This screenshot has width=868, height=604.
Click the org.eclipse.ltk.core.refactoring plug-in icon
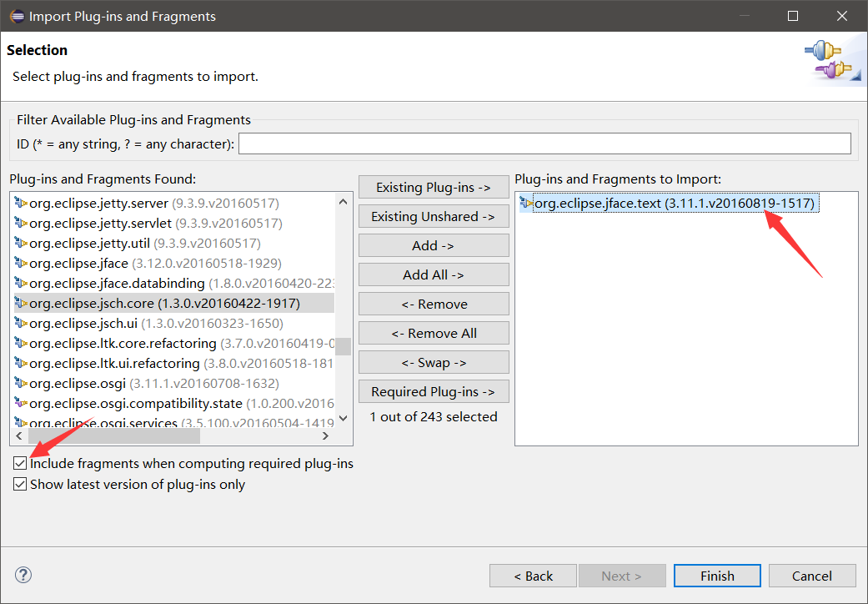[21, 343]
